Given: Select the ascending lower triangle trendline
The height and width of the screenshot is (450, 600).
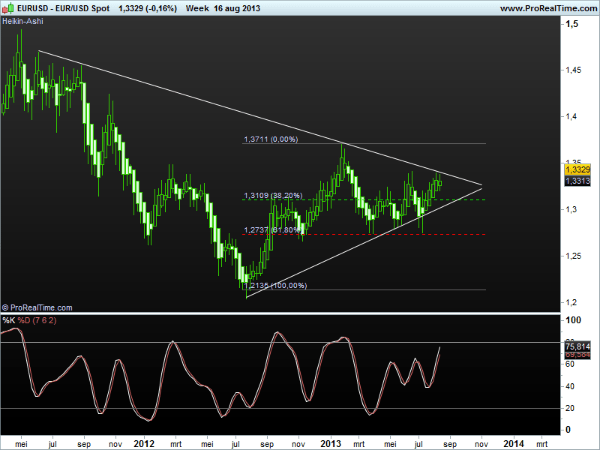Looking at the screenshot, I should (x=364, y=243).
